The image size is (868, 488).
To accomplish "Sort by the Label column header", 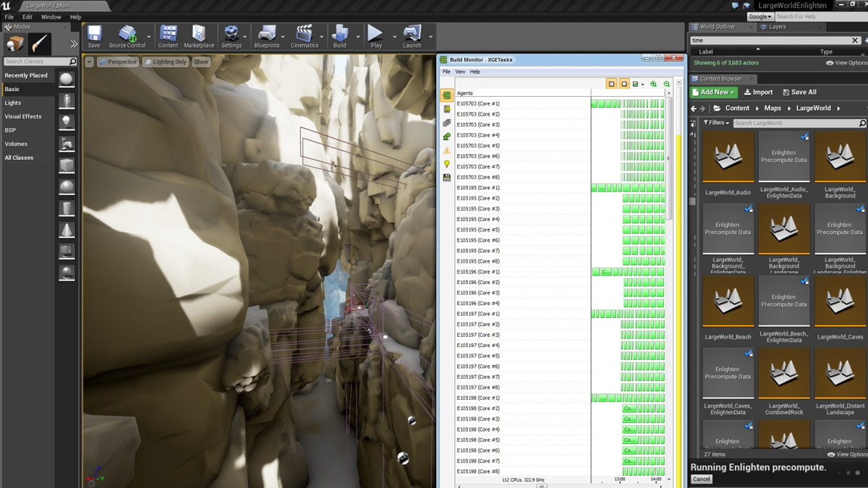I will 706,52.
